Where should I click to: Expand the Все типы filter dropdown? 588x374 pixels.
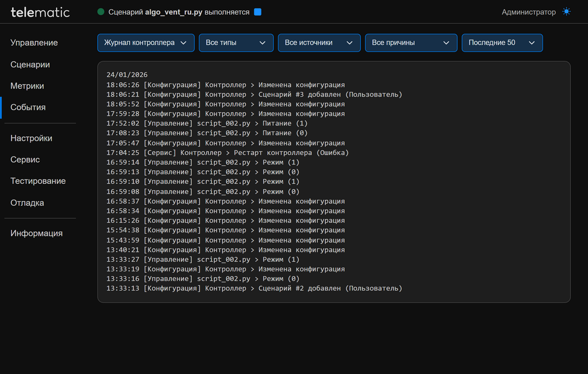pyautogui.click(x=236, y=43)
